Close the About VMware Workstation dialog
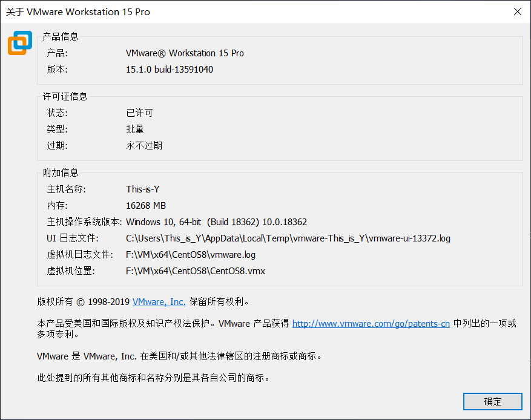Screen dimensions: 531x420 click(x=518, y=11)
